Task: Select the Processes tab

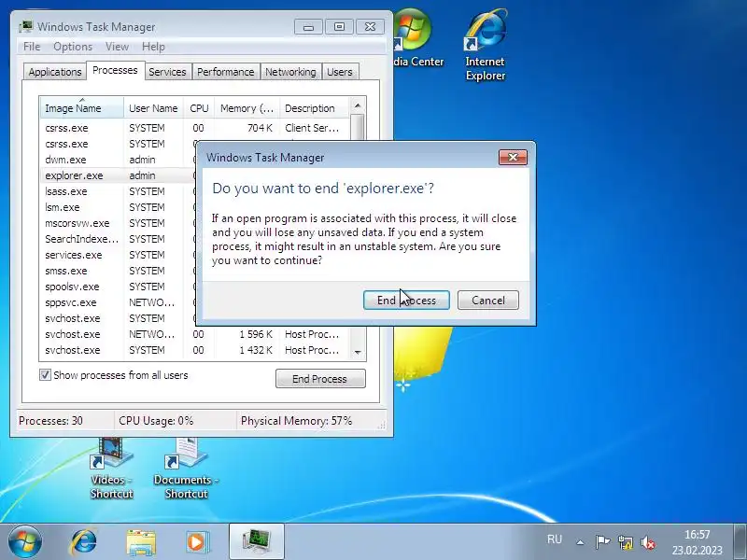Action: (115, 71)
